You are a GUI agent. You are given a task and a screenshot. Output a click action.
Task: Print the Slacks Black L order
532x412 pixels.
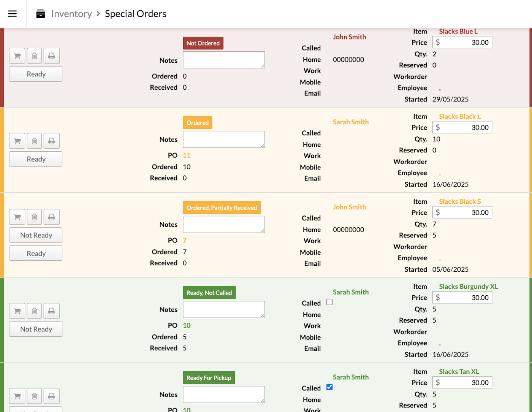(52, 141)
